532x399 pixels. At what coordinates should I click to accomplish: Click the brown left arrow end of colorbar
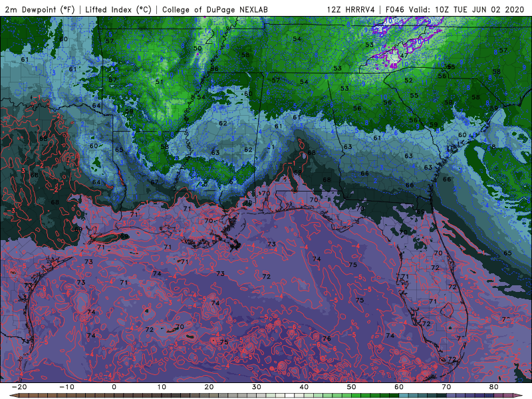(13, 396)
